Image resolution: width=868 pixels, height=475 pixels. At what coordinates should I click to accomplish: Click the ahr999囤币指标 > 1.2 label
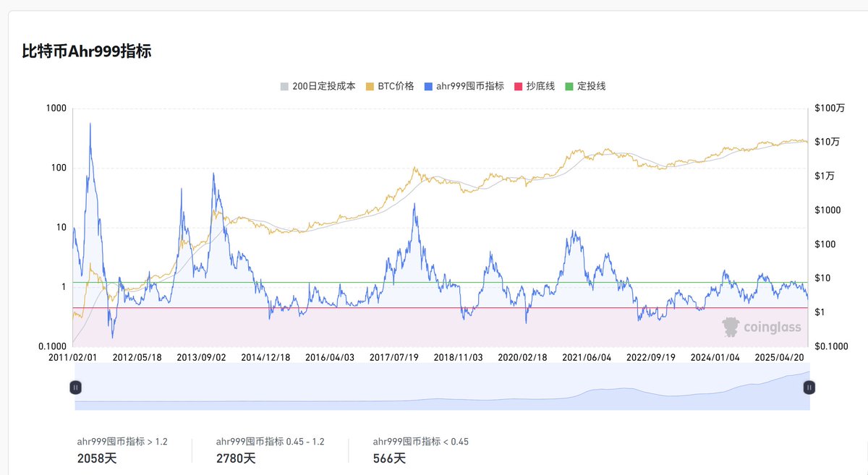(x=122, y=441)
